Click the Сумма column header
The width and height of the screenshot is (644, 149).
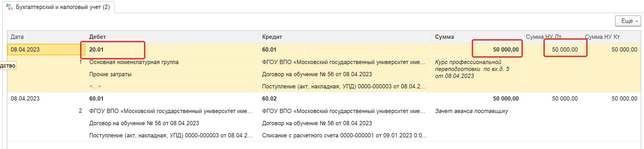point(477,37)
